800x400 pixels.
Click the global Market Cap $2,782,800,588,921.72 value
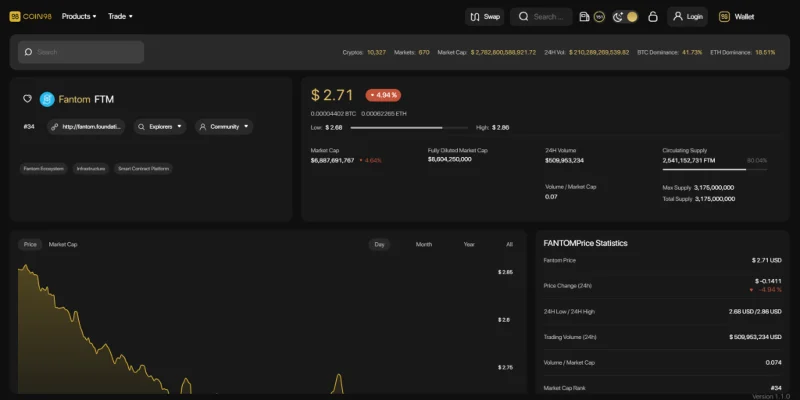(x=503, y=52)
